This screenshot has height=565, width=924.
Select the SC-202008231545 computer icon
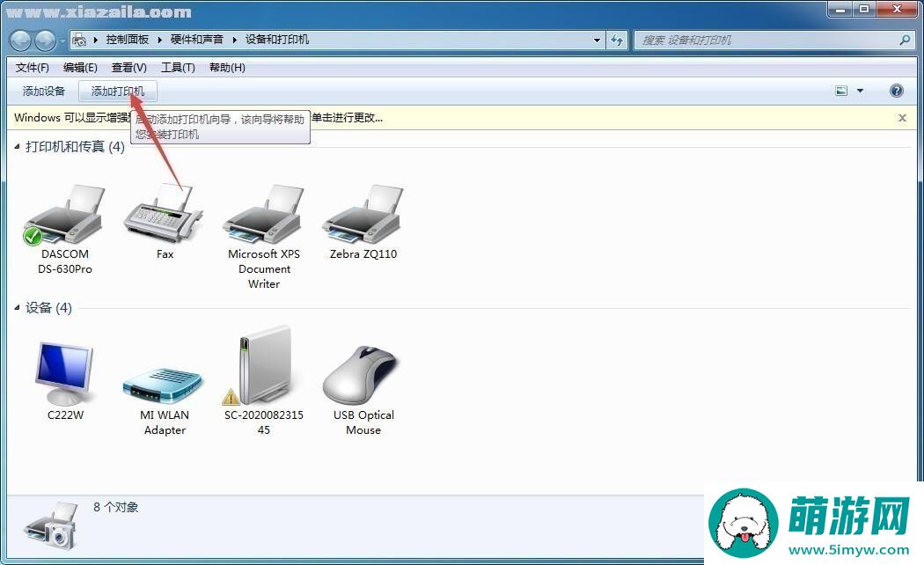[260, 365]
